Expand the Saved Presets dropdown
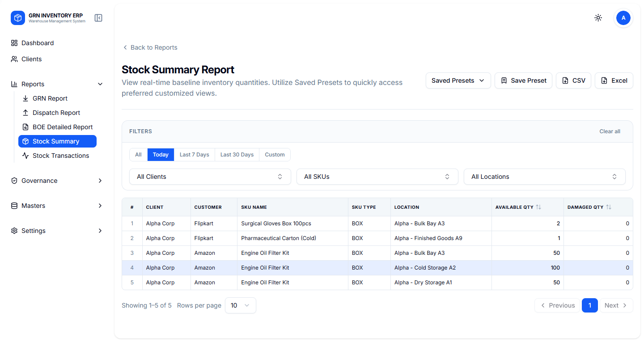 458,80
